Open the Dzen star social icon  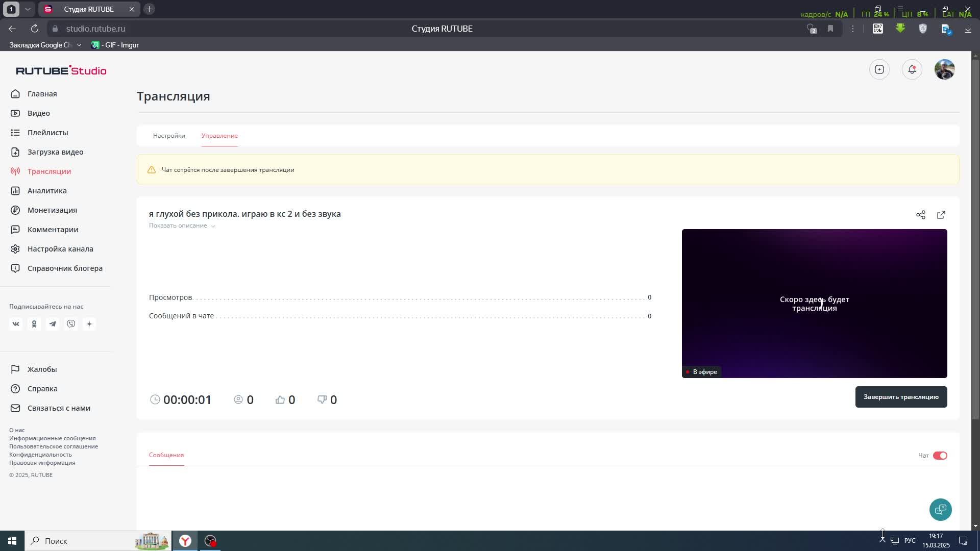click(89, 324)
